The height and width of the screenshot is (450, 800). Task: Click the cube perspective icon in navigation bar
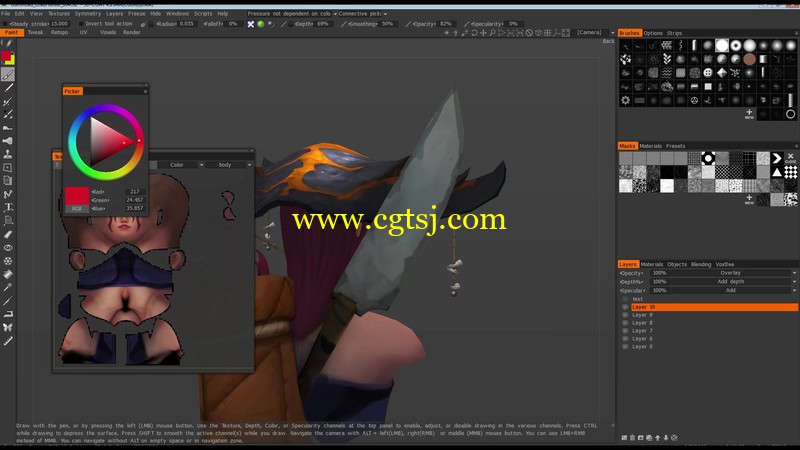tap(538, 33)
